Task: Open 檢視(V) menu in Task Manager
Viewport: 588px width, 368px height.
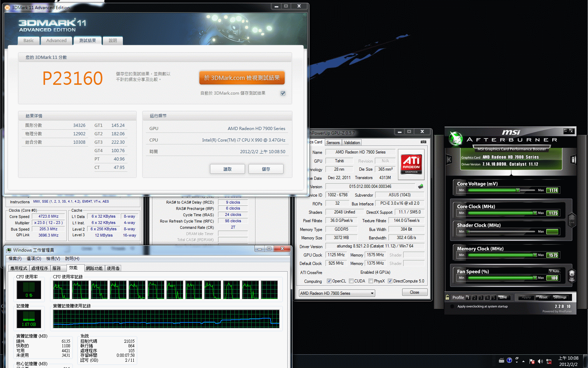Action: [x=53, y=259]
